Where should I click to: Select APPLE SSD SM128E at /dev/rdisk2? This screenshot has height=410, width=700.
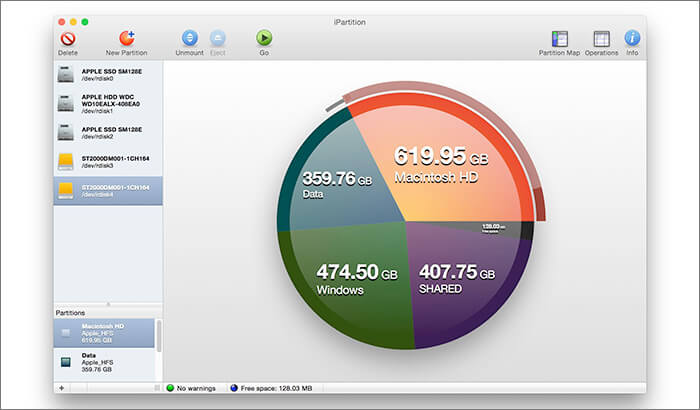[x=108, y=133]
